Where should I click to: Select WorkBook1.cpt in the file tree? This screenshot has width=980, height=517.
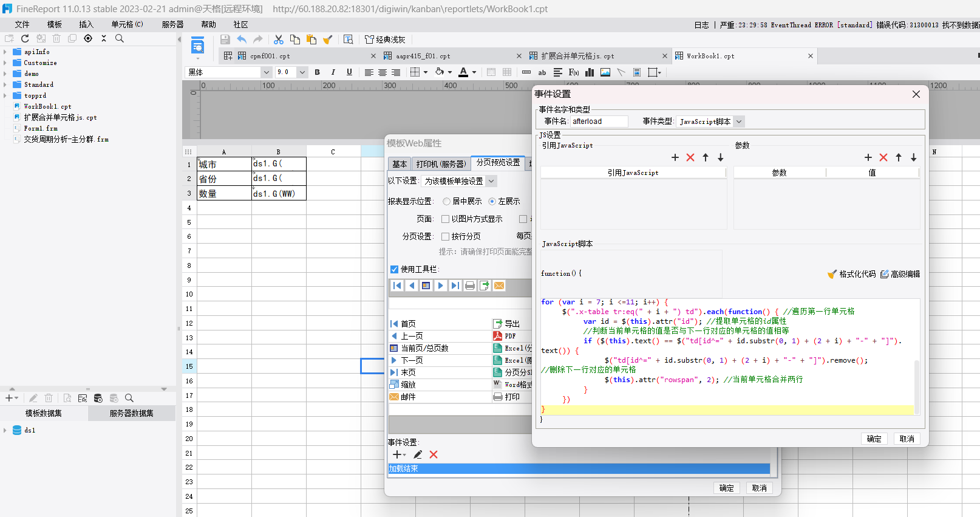click(47, 107)
